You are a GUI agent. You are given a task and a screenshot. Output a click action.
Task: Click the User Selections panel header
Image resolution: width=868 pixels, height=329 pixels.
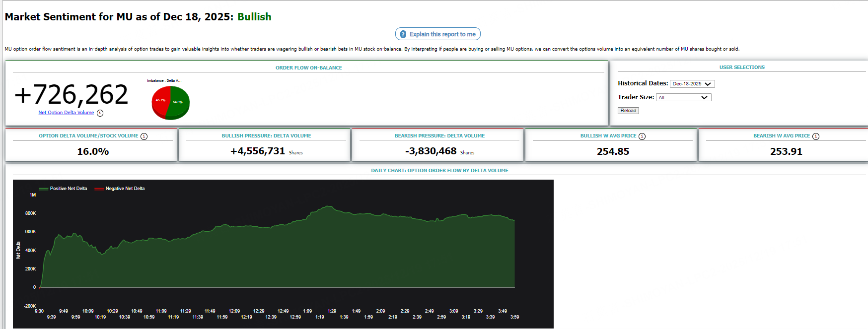click(x=742, y=67)
